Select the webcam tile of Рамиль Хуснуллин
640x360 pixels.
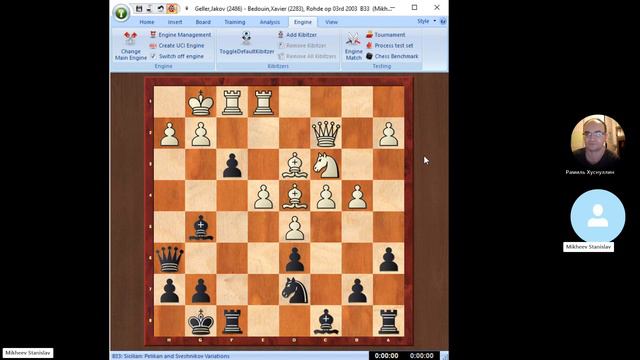598,141
